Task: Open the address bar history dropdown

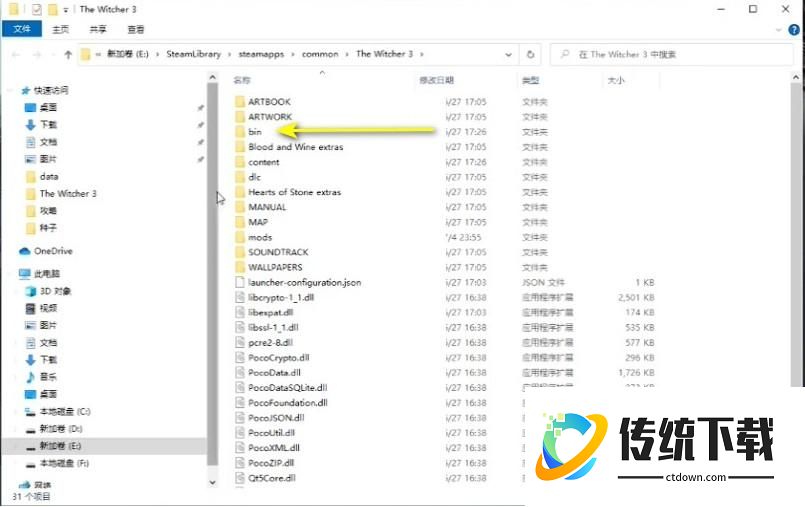Action: [513, 54]
